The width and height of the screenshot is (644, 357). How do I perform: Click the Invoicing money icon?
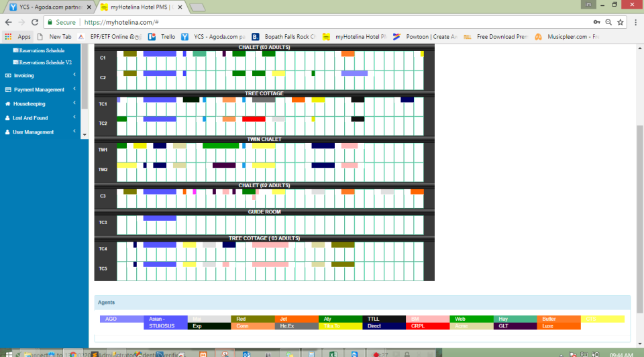pos(8,76)
